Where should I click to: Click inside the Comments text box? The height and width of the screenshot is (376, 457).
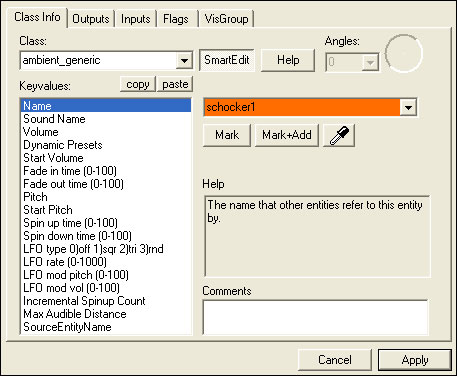pyautogui.click(x=315, y=317)
